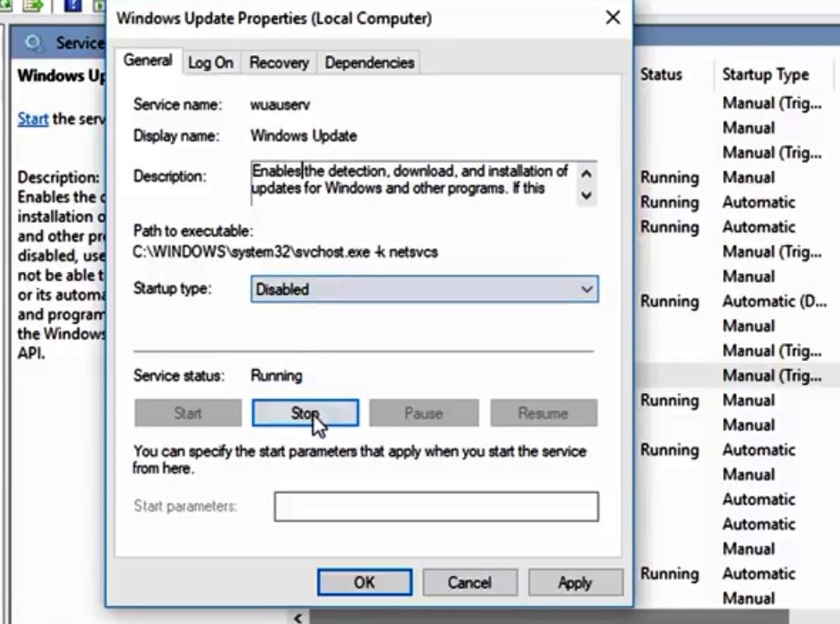
Task: Cancel the properties dialog
Action: click(469, 582)
